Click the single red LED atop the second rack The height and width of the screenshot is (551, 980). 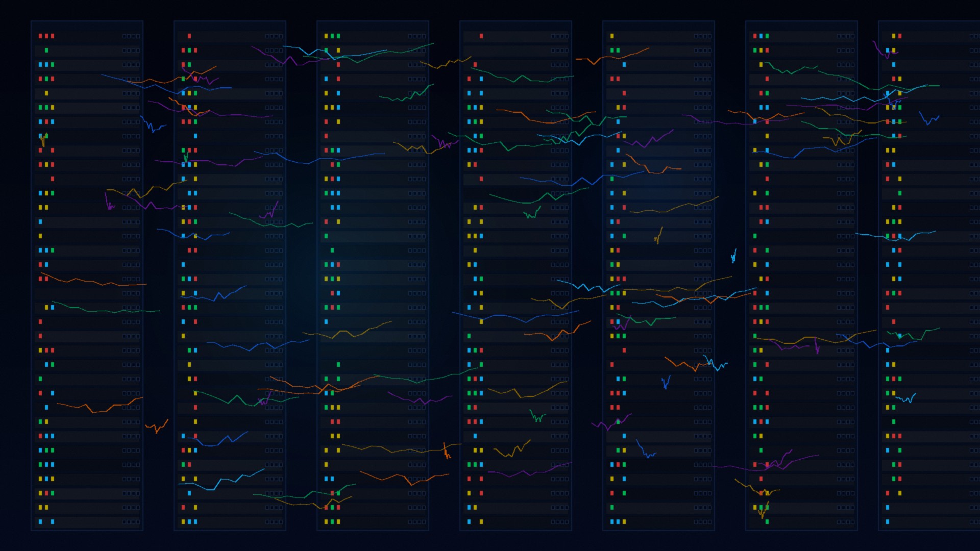[x=189, y=36]
